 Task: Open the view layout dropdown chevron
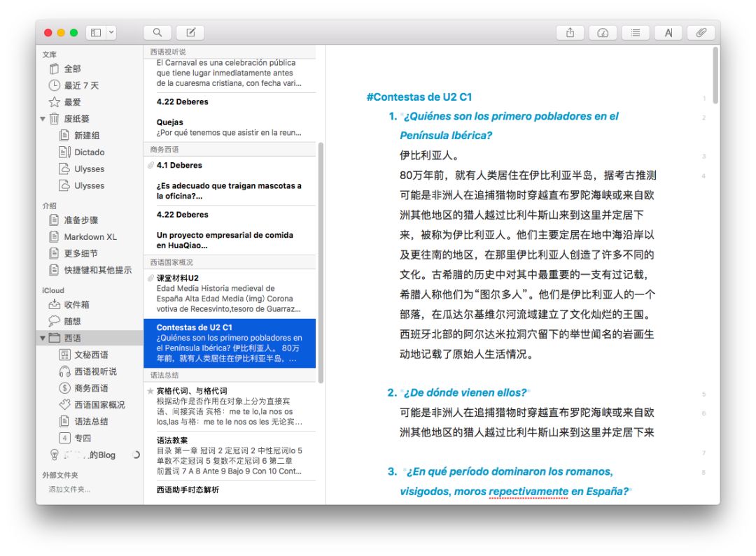coord(111,33)
